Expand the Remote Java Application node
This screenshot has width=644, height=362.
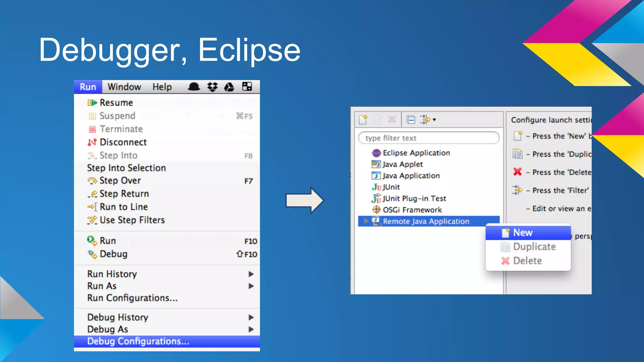click(x=366, y=221)
